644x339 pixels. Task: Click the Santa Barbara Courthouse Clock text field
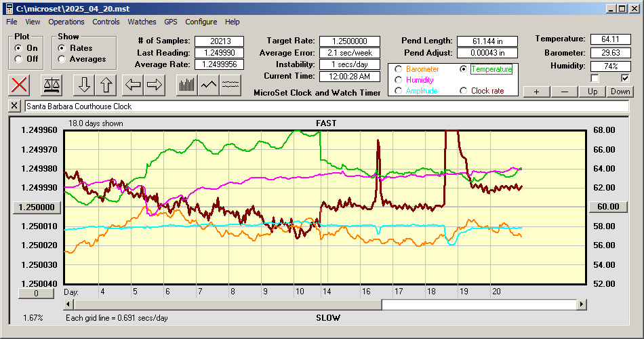click(x=325, y=106)
